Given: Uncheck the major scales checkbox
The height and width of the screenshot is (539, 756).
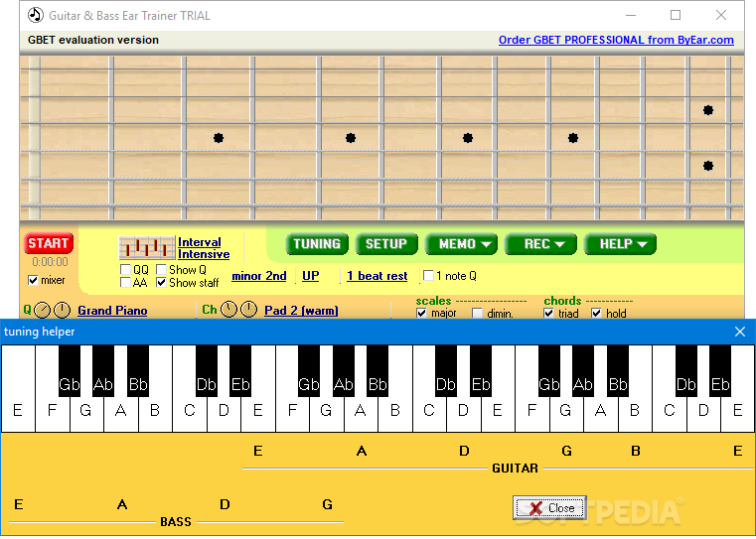Looking at the screenshot, I should (421, 313).
